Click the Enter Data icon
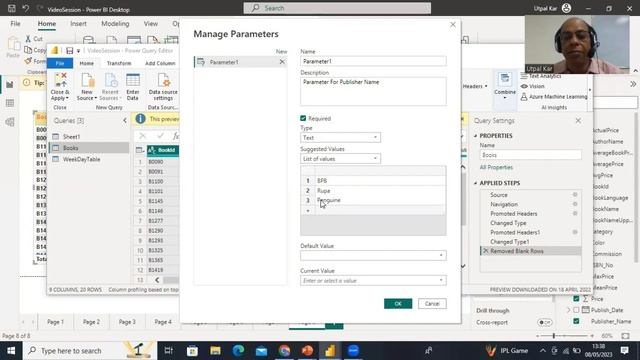Viewport: 640px width, 360px height. click(x=133, y=80)
